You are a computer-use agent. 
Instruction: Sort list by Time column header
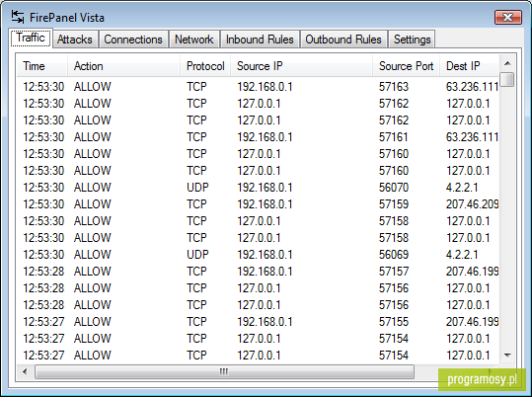point(42,66)
